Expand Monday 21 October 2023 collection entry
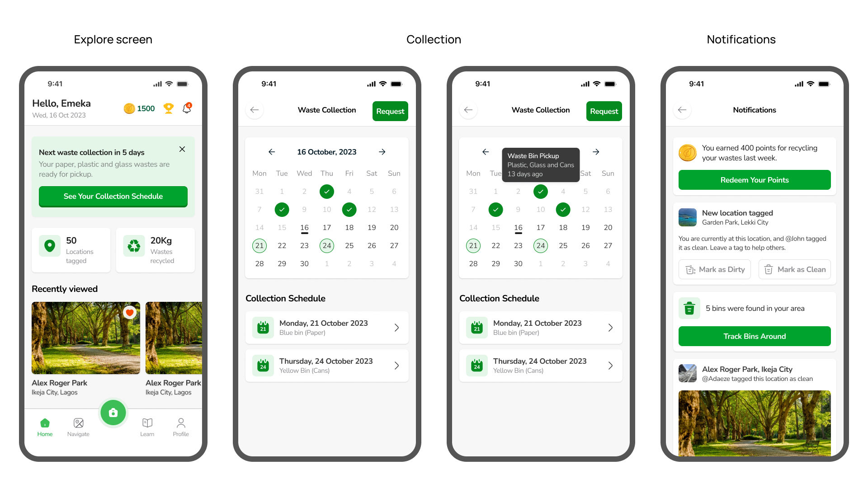The image size is (868, 488). pos(397,328)
